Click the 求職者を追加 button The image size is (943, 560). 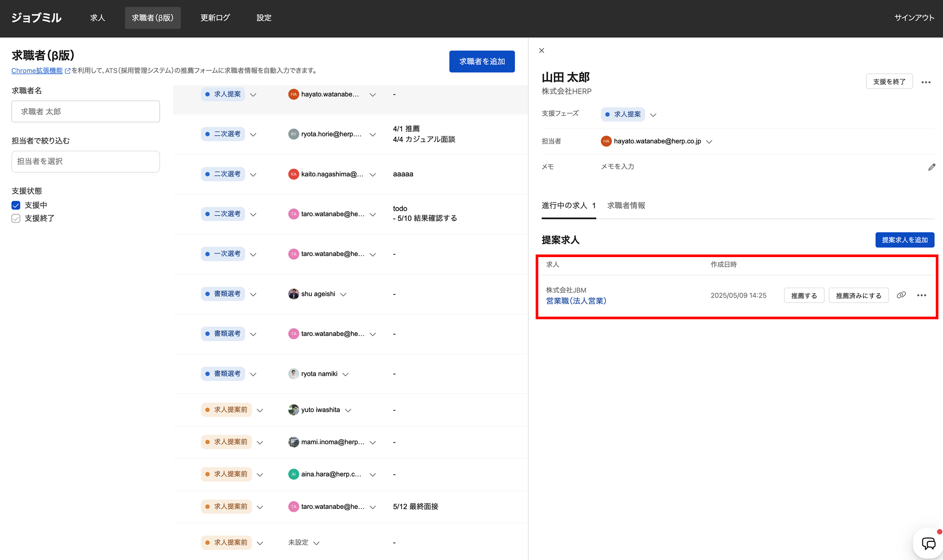(x=482, y=61)
